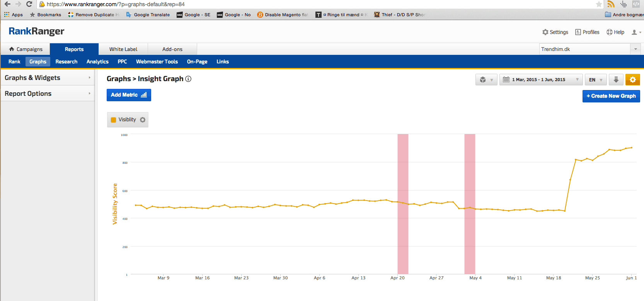
Task: Click the orange Visibility color swatch
Action: click(x=114, y=120)
